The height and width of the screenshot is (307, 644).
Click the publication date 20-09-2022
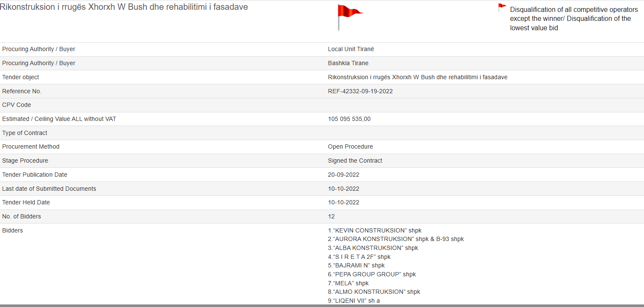coord(343,175)
